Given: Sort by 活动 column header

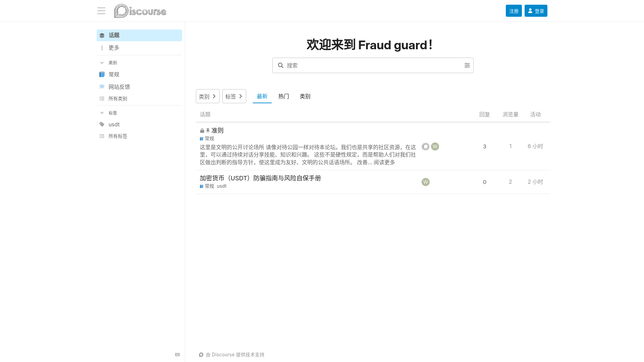Looking at the screenshot, I should (x=535, y=114).
